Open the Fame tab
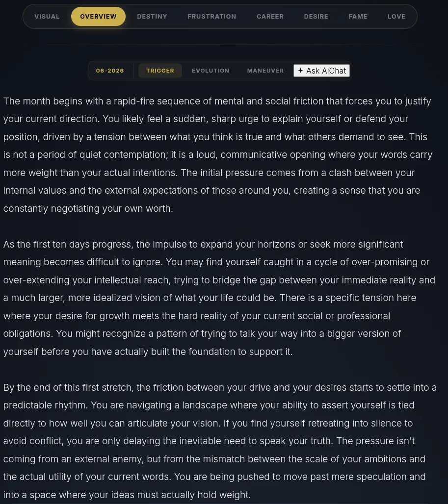 pos(358,16)
